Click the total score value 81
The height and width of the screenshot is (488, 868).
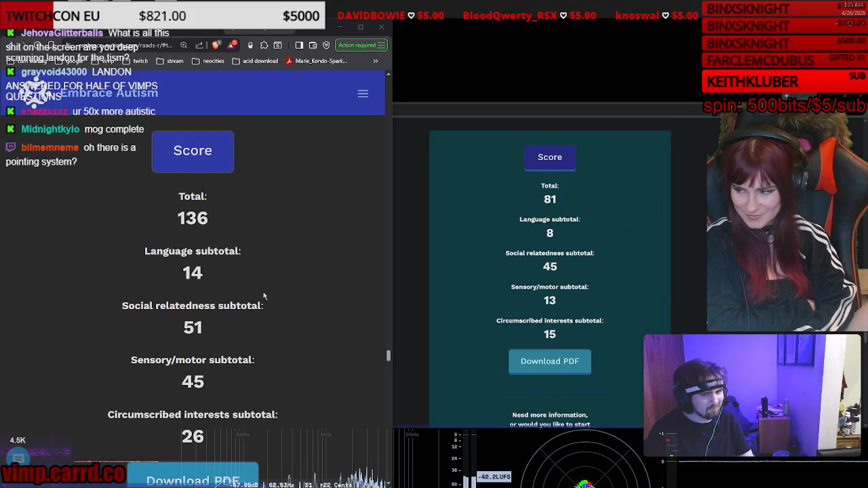(x=550, y=199)
